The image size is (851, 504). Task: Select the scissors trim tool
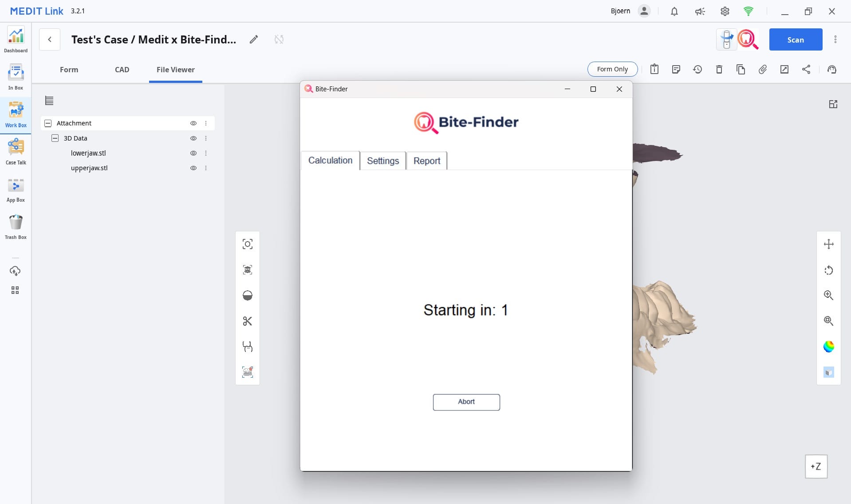[248, 321]
